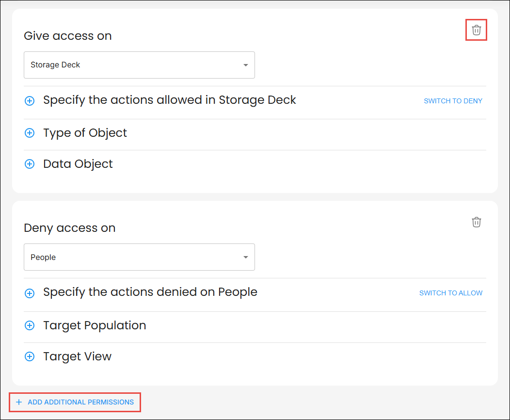Delete the Give access on Storage Deck permission
Image resolution: width=510 pixels, height=420 pixels.
[x=476, y=30]
